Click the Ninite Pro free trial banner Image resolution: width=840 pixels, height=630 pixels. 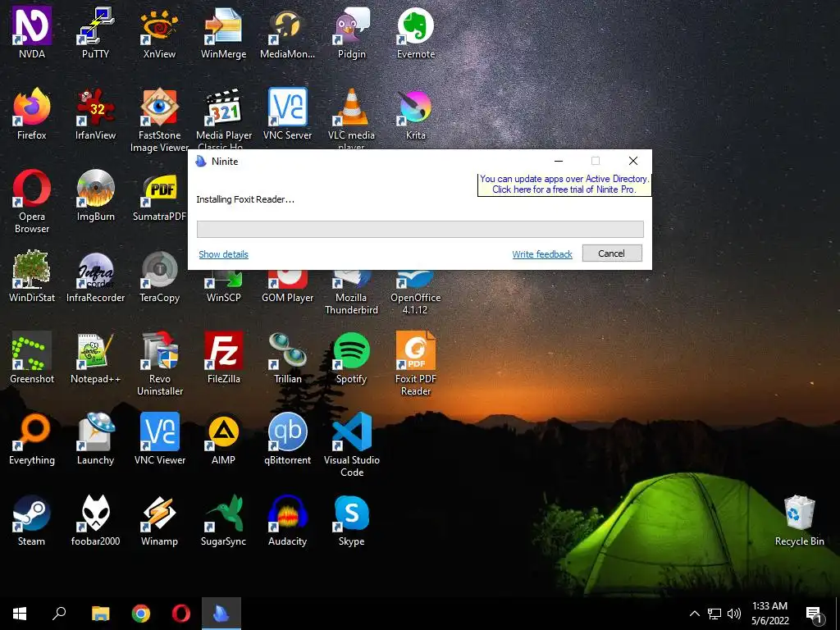click(x=564, y=185)
